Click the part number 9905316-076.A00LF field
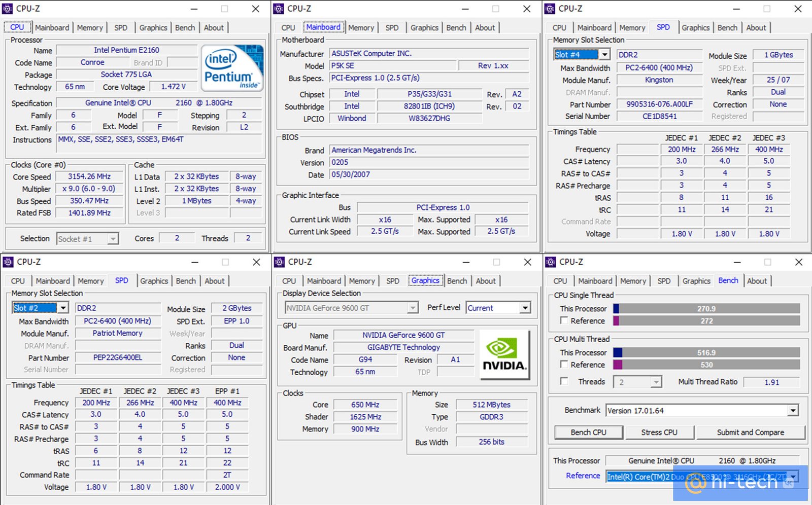Viewport: 812px width, 505px height. [659, 104]
